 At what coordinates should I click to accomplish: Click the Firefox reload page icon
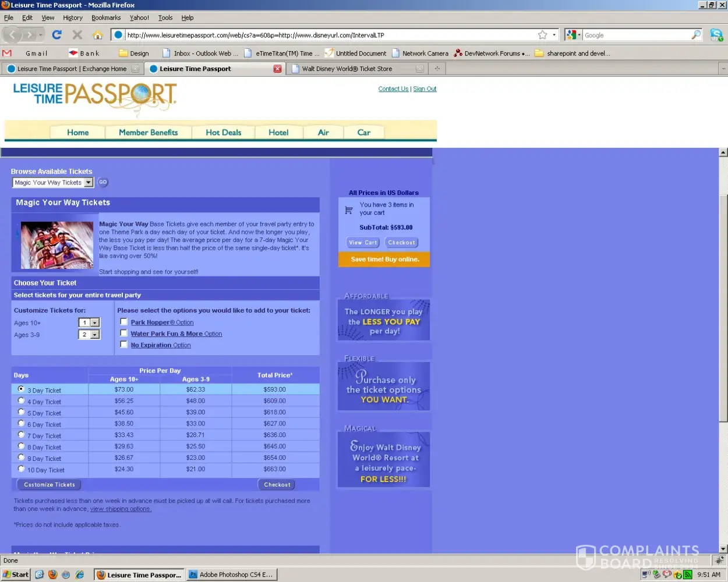click(x=56, y=35)
